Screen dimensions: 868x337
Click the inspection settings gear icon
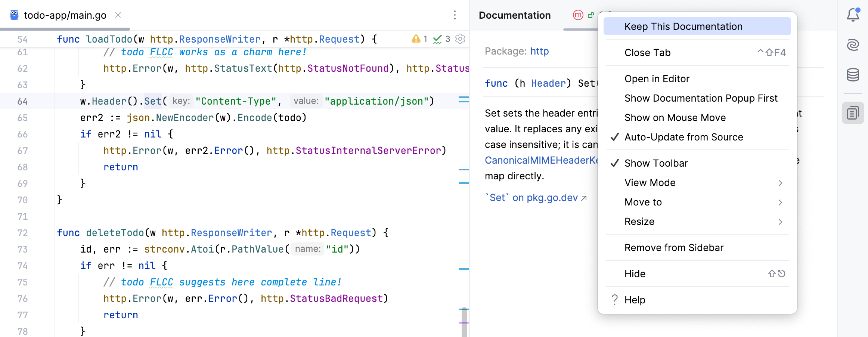pos(461,39)
